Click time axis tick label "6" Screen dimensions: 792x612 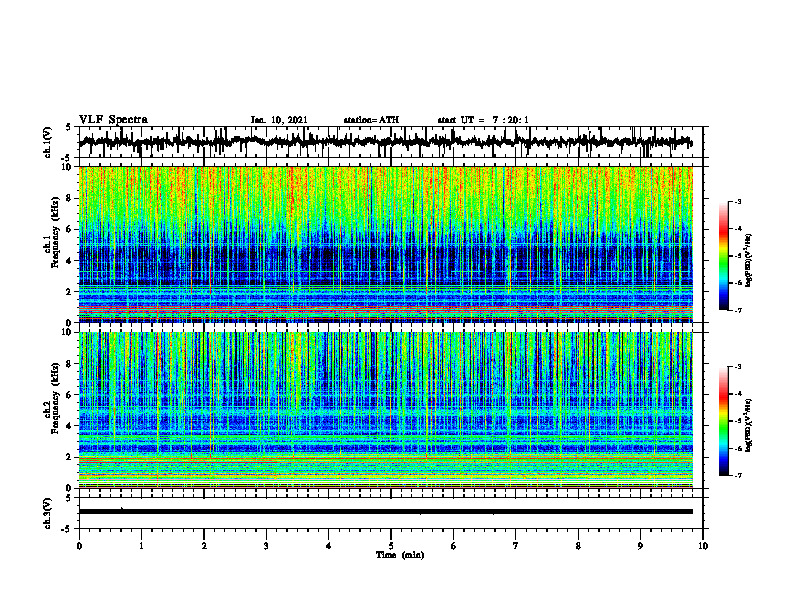454,546
